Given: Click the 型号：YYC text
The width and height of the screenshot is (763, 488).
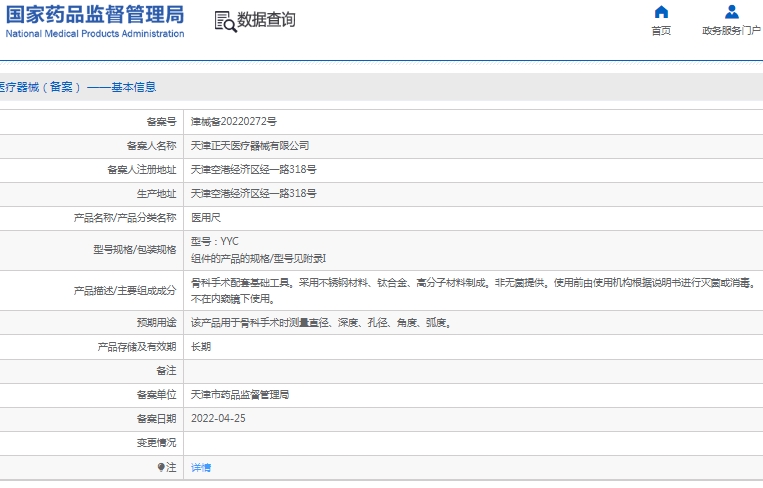Looking at the screenshot, I should (215, 241).
